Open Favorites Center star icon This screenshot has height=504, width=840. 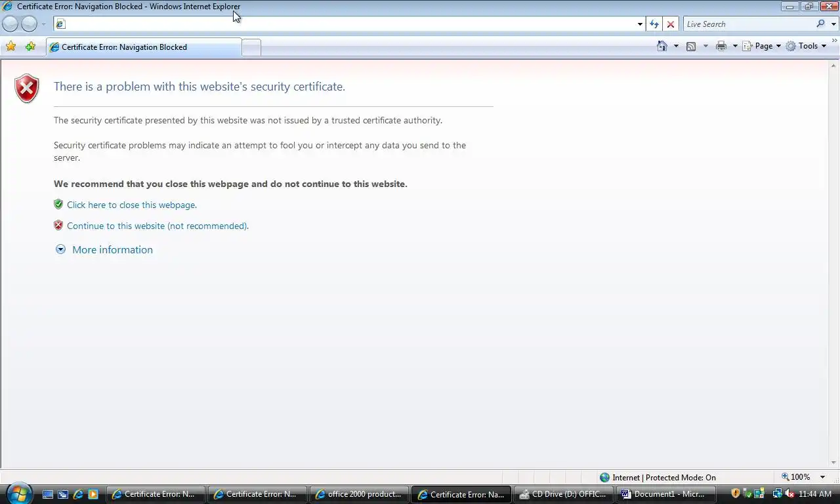tap(10, 46)
